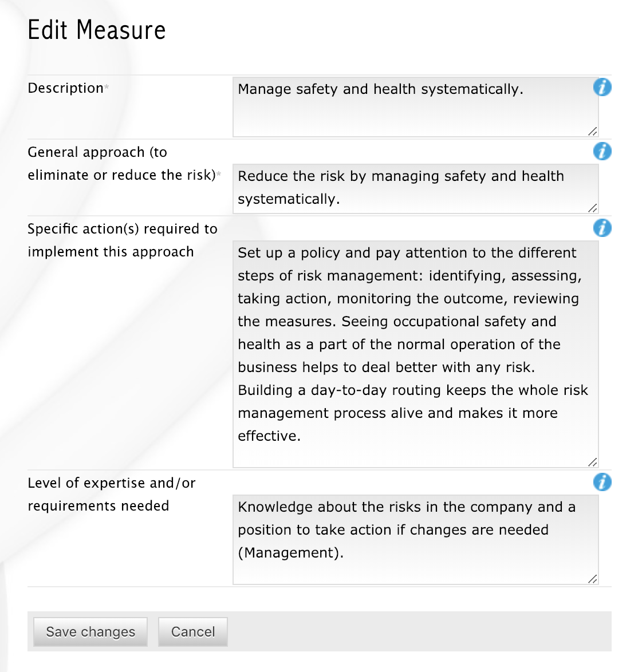This screenshot has width=638, height=672.
Task: Grab resize handle of Description textarea
Action: pos(592,131)
